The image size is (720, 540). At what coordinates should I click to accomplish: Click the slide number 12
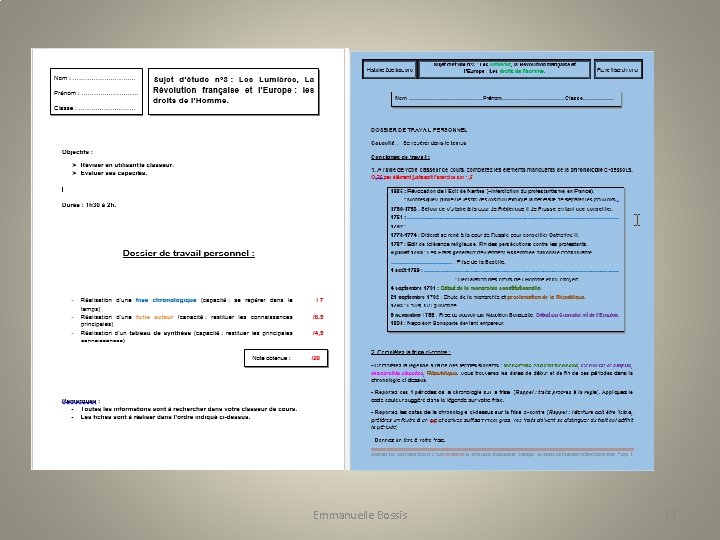coord(670,515)
